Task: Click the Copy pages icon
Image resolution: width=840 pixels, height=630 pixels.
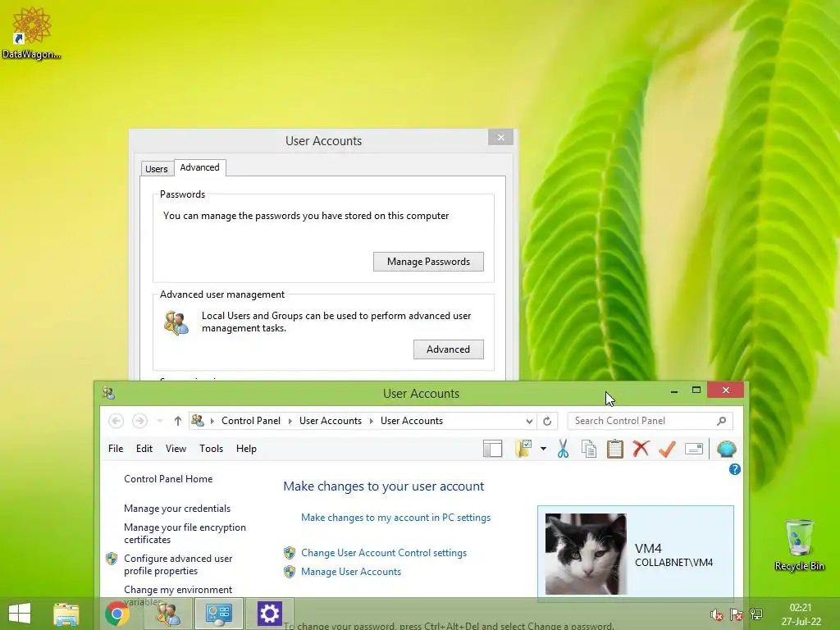Action: pos(589,449)
